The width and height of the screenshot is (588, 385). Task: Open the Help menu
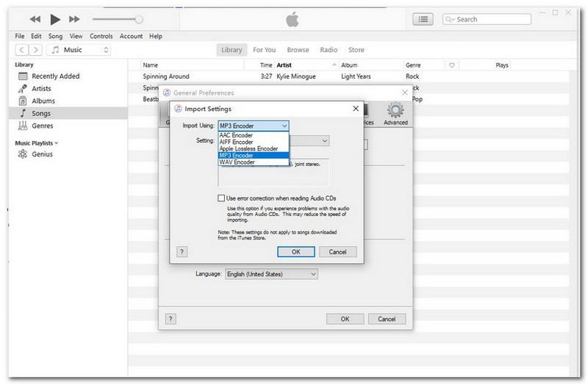pos(156,36)
